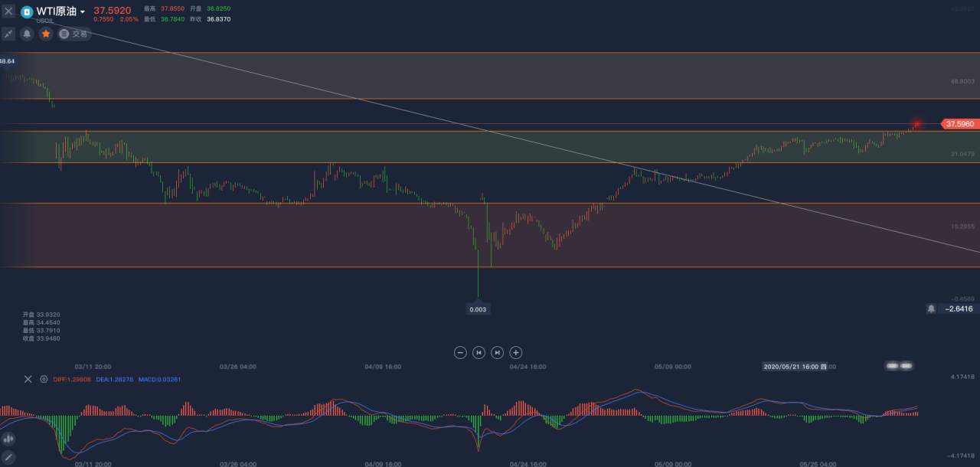Click the 最高 37.8550 high value
This screenshot has width=980, height=467.
(165, 8)
